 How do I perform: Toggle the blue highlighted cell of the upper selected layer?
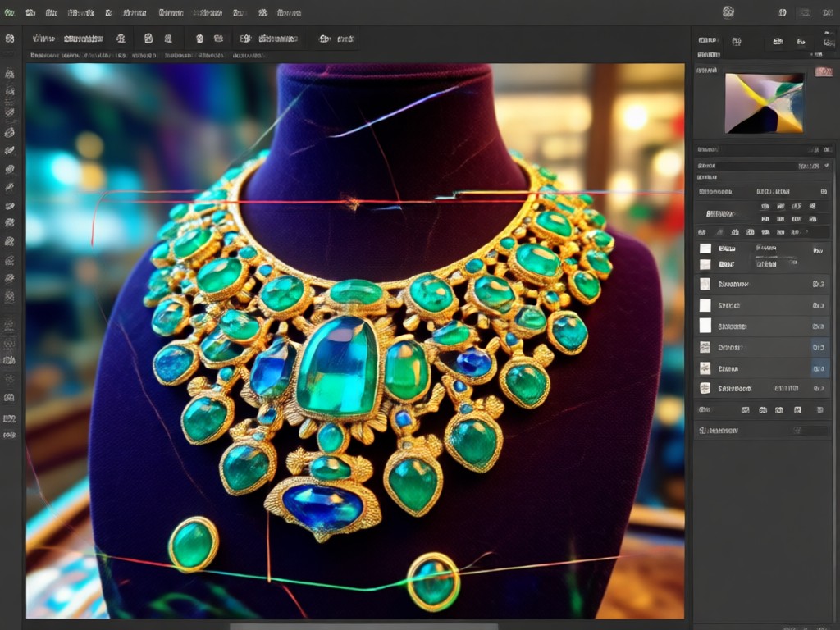pyautogui.click(x=819, y=347)
